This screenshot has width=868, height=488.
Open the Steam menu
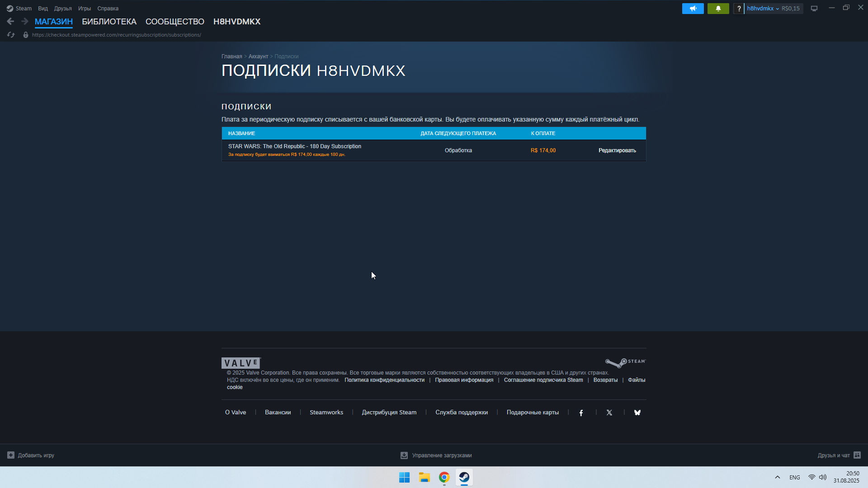coord(24,9)
